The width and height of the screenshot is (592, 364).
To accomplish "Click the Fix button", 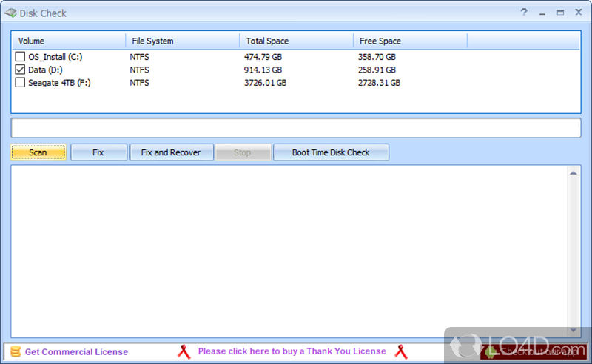I will pos(98,152).
